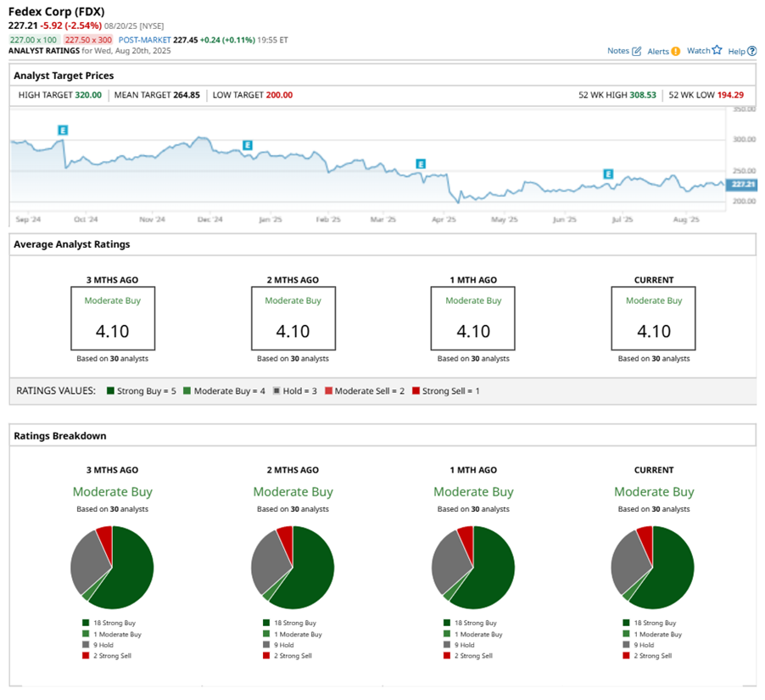Click the Ratings Breakdown section header
This screenshot has width=765, height=700.
pos(60,436)
